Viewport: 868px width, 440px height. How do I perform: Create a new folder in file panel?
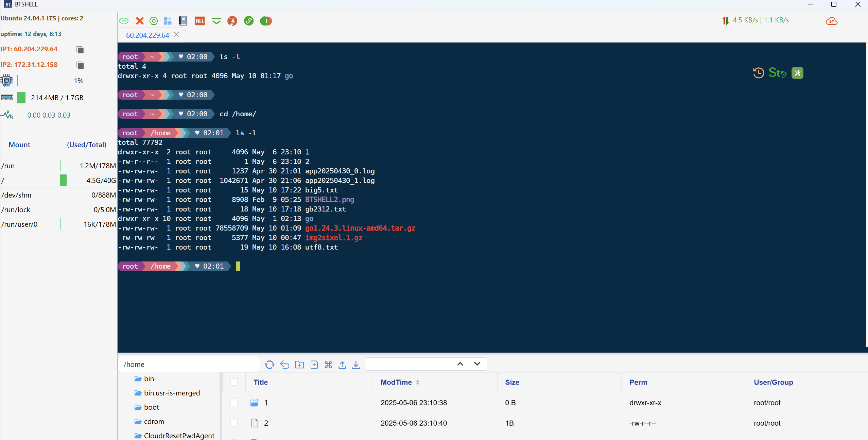pyautogui.click(x=299, y=365)
